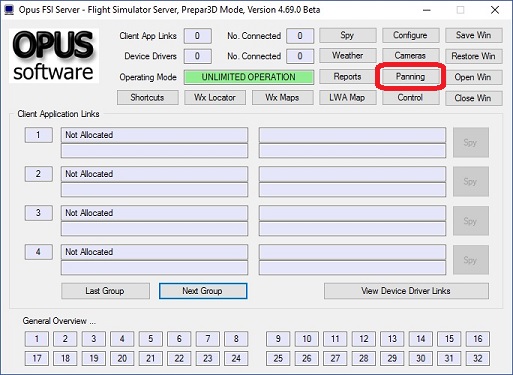The image size is (513, 375).
Task: Open Wx Maps window
Action: pyautogui.click(x=282, y=98)
